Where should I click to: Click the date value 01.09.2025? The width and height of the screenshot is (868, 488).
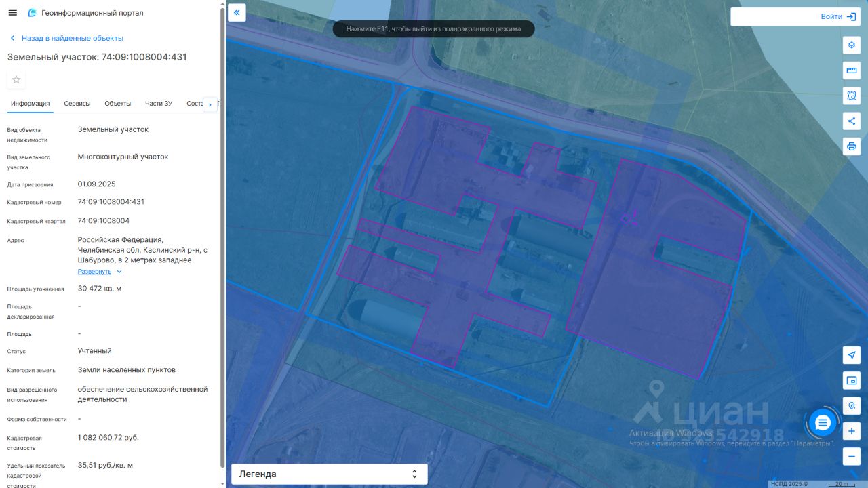(97, 184)
